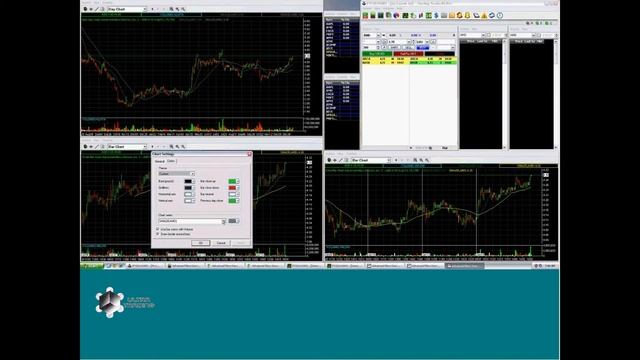This screenshot has height=360, width=640.
Task: Open the Day Chart type dropdown, top-left chart
Action: (127, 9)
